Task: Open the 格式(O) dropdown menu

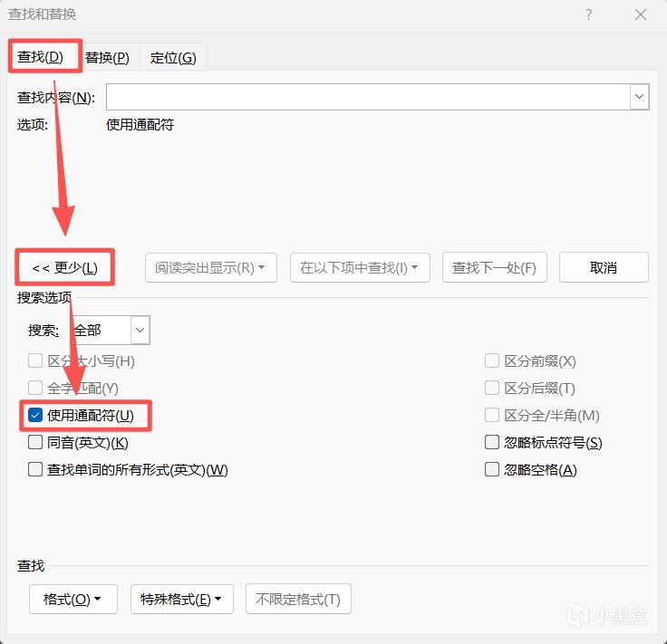Action: [x=73, y=599]
